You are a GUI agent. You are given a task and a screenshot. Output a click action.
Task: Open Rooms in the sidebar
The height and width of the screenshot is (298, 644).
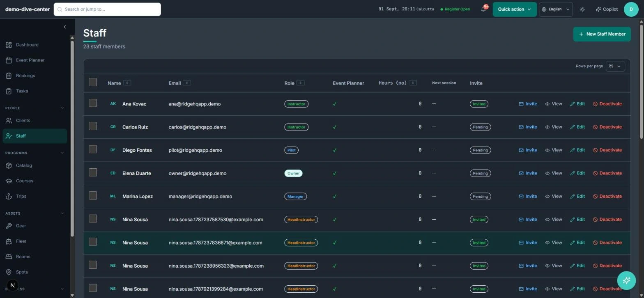35,257
